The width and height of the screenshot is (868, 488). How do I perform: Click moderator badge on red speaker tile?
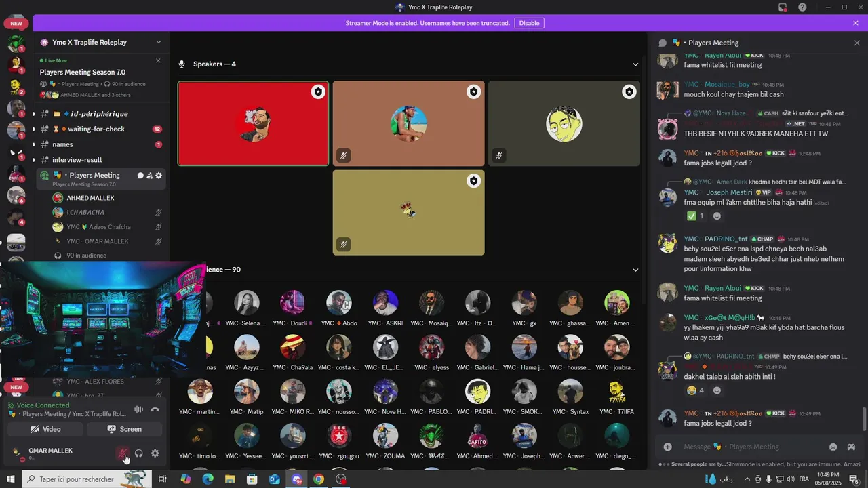tap(318, 92)
